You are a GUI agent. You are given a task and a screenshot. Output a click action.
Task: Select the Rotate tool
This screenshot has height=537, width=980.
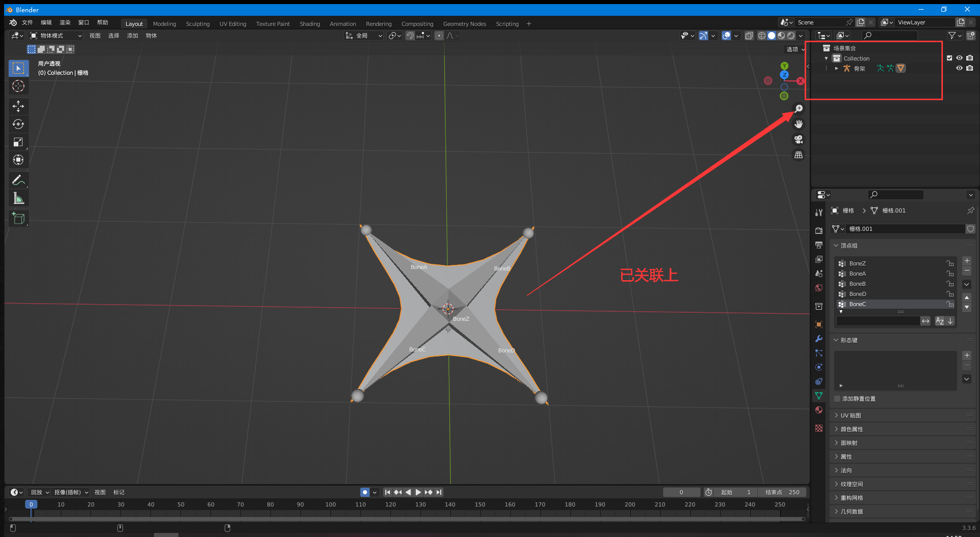pyautogui.click(x=18, y=124)
